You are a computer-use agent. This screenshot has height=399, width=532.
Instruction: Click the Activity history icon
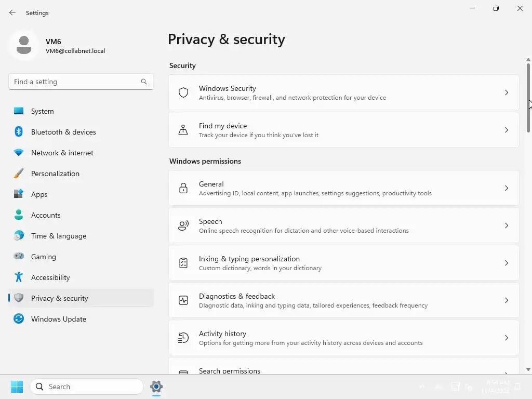pos(183,338)
